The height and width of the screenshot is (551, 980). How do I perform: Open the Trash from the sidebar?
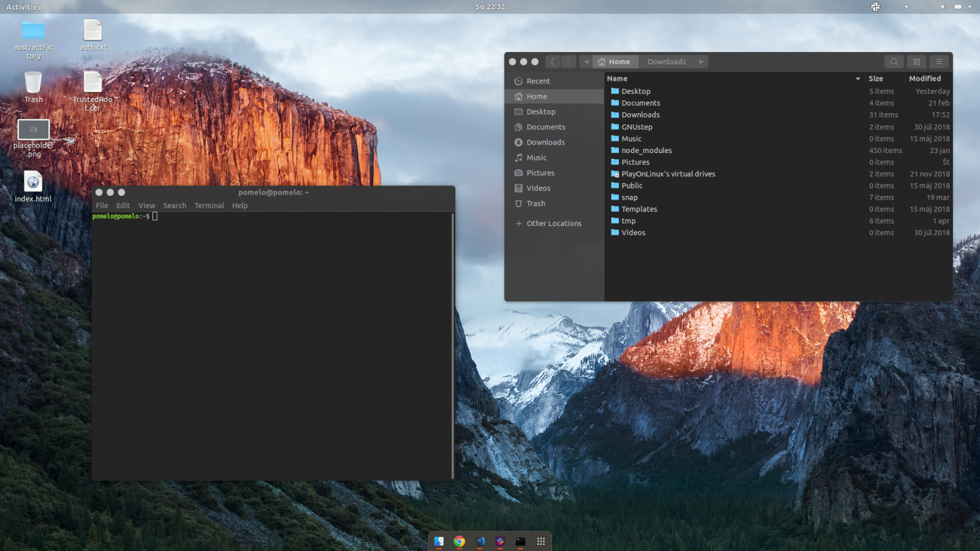point(535,203)
